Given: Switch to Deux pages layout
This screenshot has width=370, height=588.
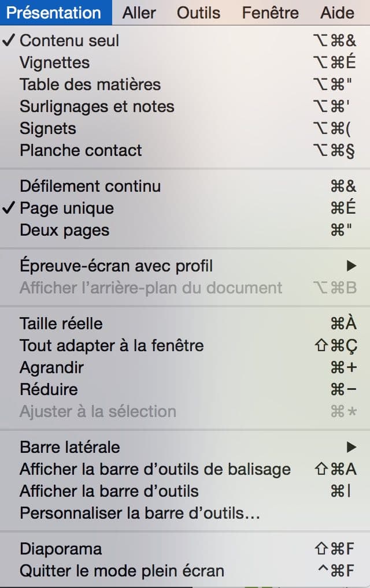Looking at the screenshot, I should tap(185, 230).
